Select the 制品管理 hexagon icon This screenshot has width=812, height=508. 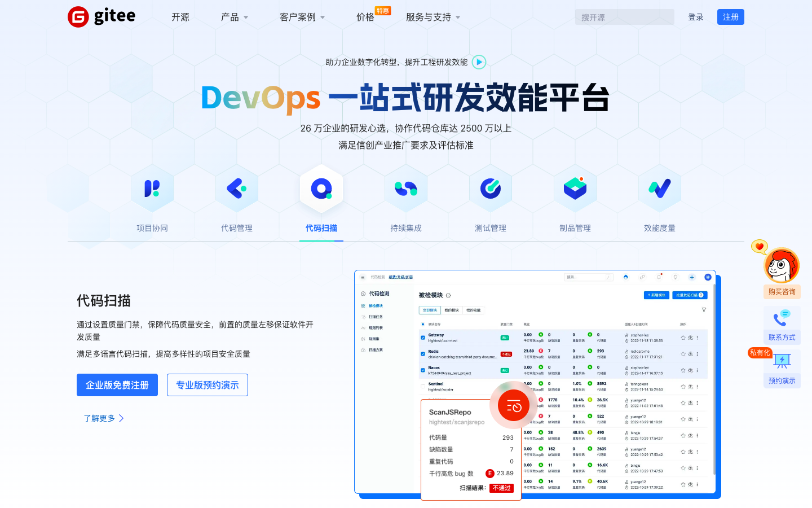coord(575,189)
